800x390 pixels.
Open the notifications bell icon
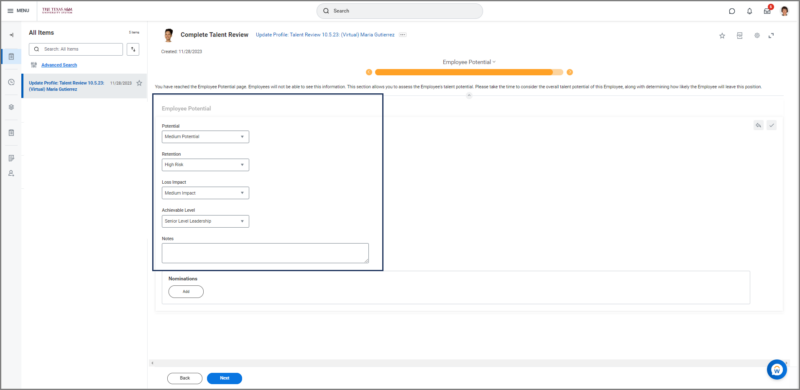749,11
